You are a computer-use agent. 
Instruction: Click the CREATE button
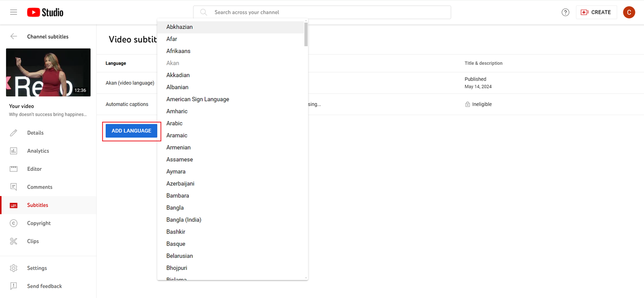tap(596, 12)
